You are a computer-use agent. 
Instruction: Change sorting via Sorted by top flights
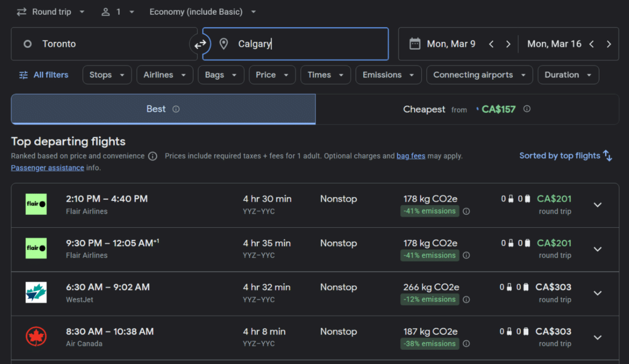click(566, 155)
